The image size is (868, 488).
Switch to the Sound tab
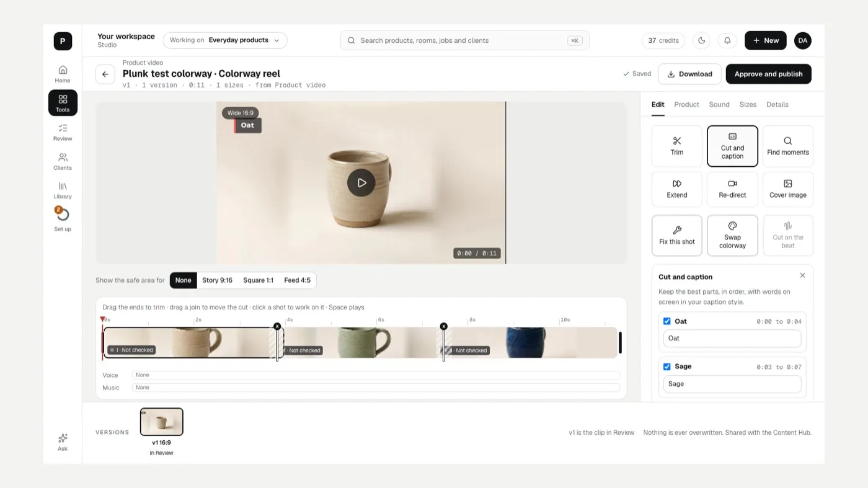pyautogui.click(x=719, y=105)
